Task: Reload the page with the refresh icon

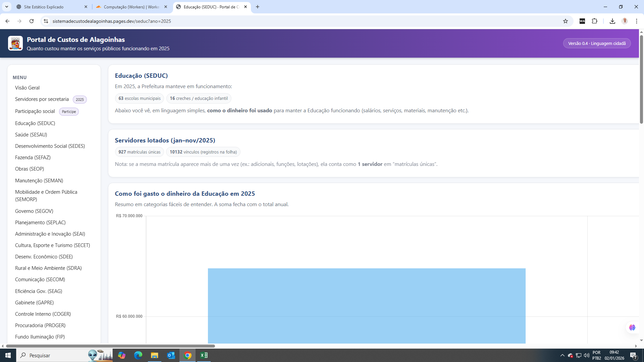Action: [32, 21]
